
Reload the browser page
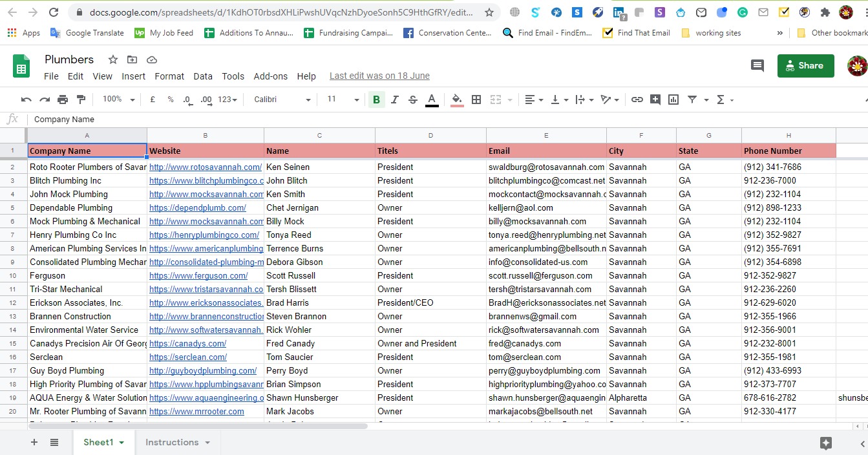coord(54,12)
